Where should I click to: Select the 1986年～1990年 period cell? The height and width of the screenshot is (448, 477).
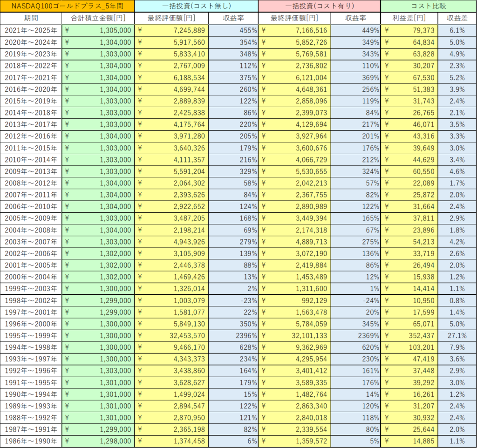(x=31, y=441)
